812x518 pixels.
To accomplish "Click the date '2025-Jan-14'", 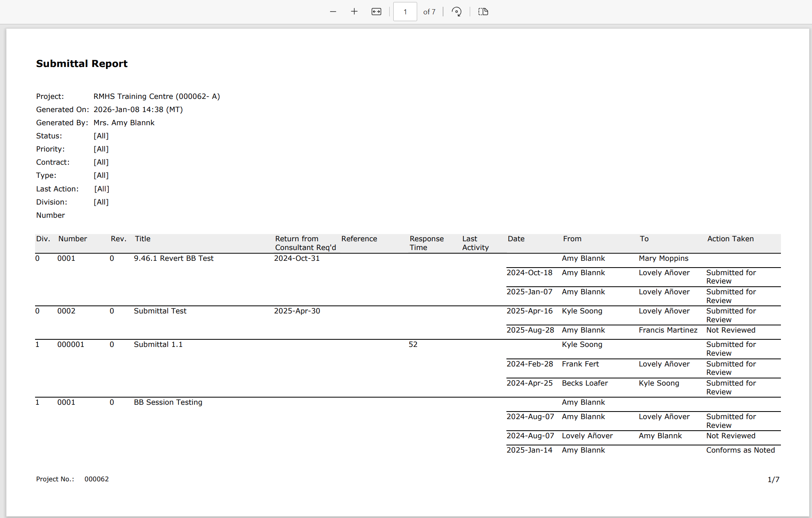I will coord(530,450).
